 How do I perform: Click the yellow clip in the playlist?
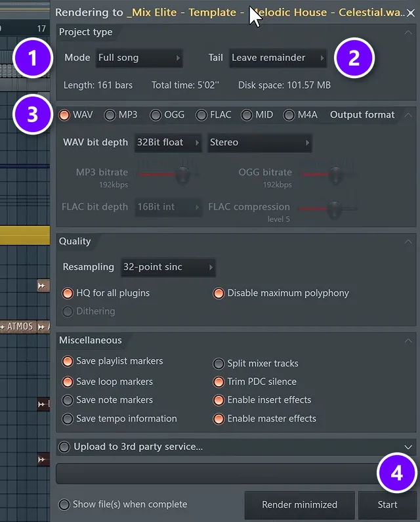point(25,235)
